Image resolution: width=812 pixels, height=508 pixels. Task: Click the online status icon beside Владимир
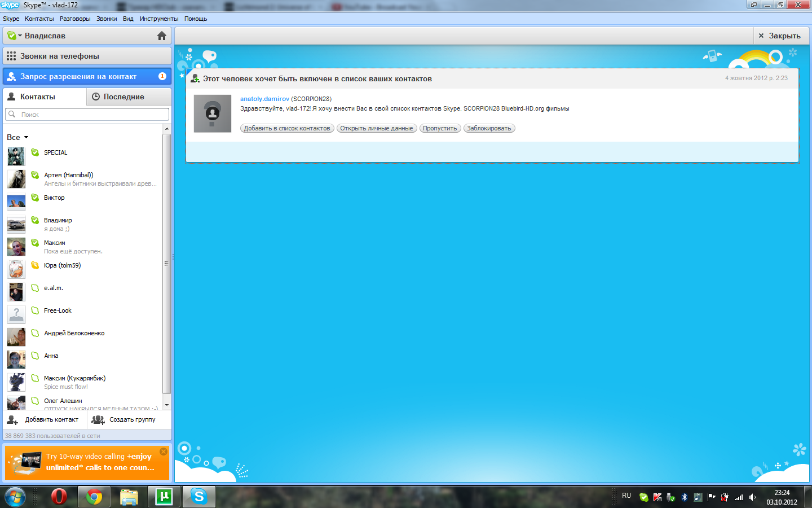pos(35,220)
